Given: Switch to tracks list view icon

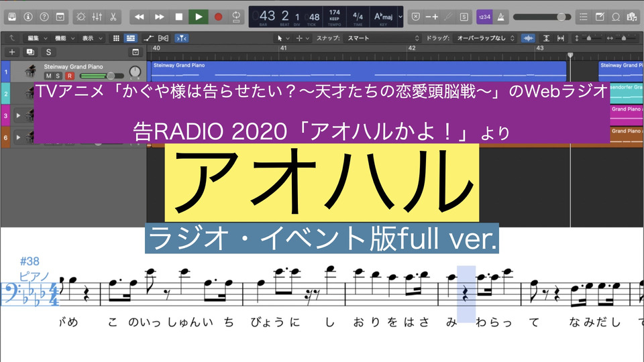Looking at the screenshot, I should (131, 38).
